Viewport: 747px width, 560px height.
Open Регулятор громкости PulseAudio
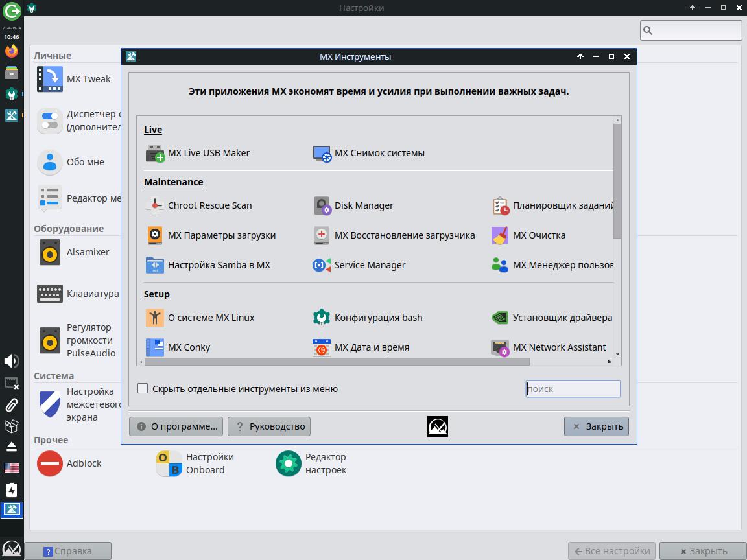coord(77,340)
